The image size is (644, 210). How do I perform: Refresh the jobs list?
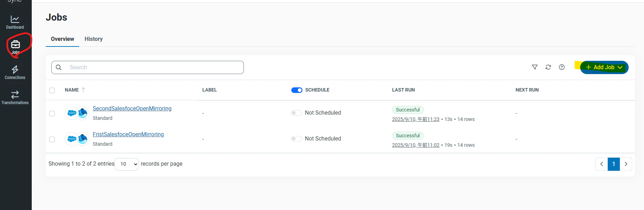pyautogui.click(x=548, y=67)
